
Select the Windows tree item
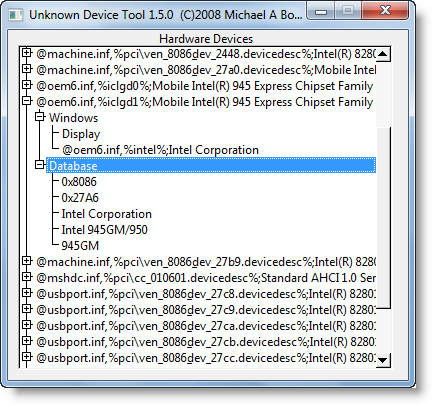pyautogui.click(x=73, y=118)
